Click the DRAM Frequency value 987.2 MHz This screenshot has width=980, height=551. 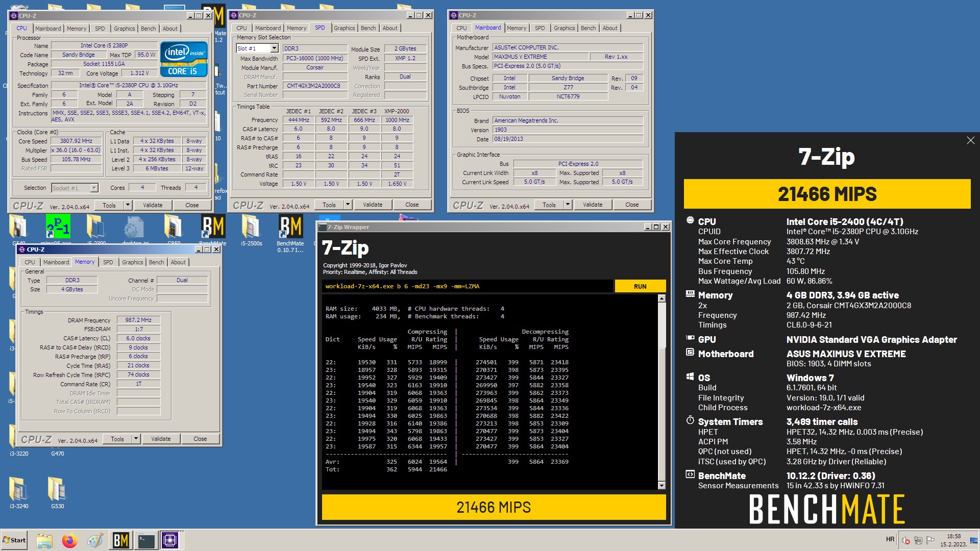pos(138,320)
